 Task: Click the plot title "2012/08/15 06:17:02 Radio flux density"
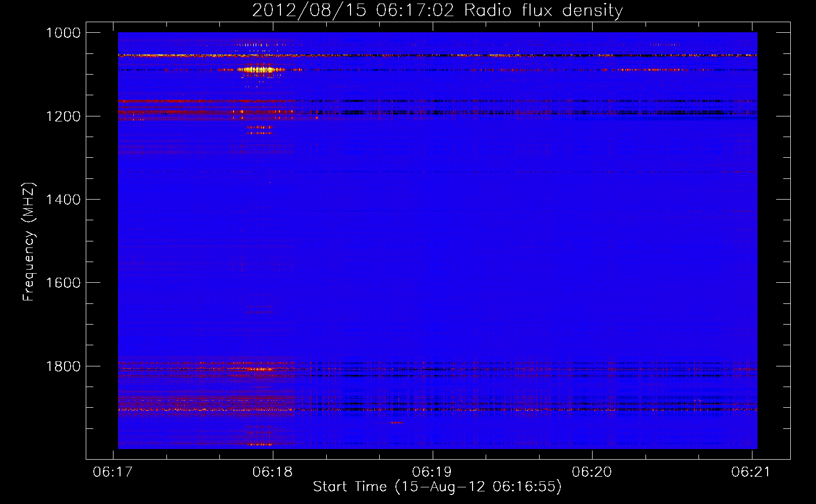437,10
